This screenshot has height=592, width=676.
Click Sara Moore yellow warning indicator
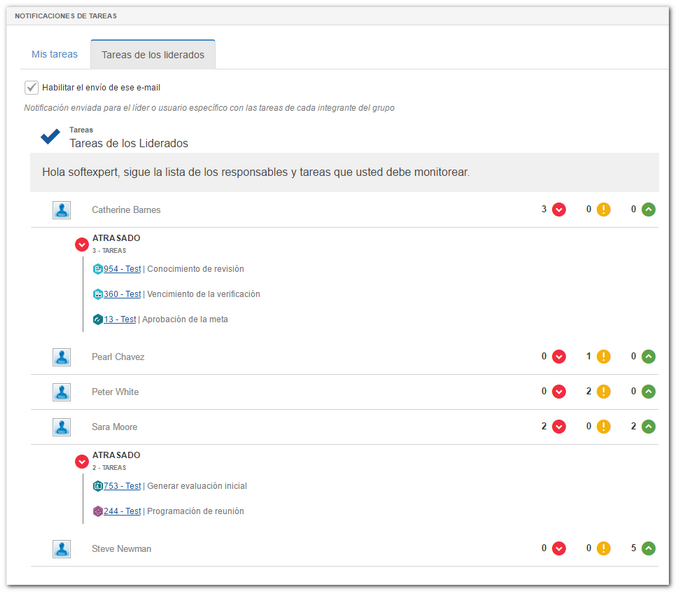(x=604, y=426)
